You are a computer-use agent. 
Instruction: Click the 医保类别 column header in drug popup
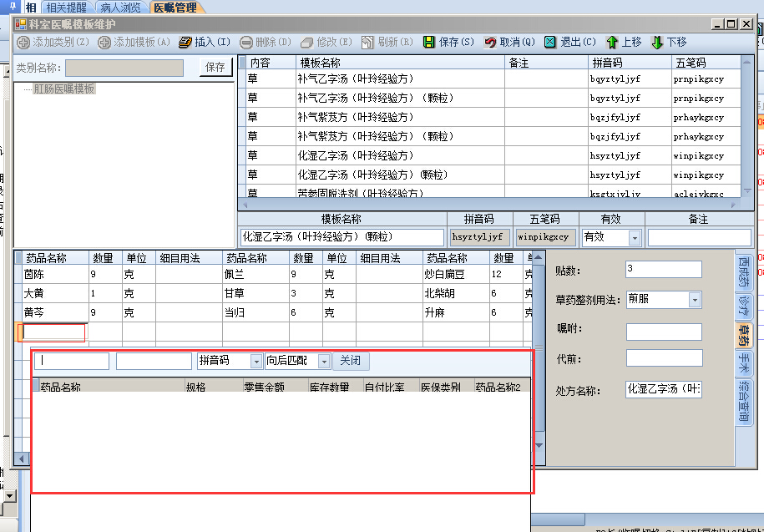447,387
